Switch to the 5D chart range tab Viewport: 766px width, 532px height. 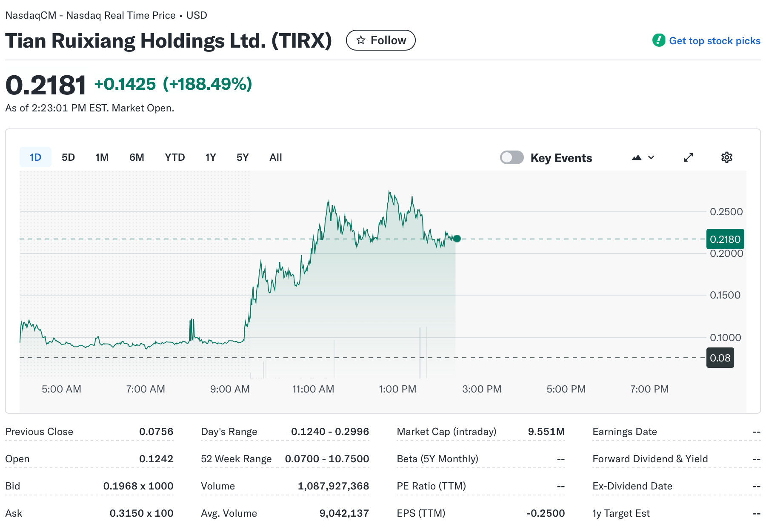pyautogui.click(x=68, y=157)
